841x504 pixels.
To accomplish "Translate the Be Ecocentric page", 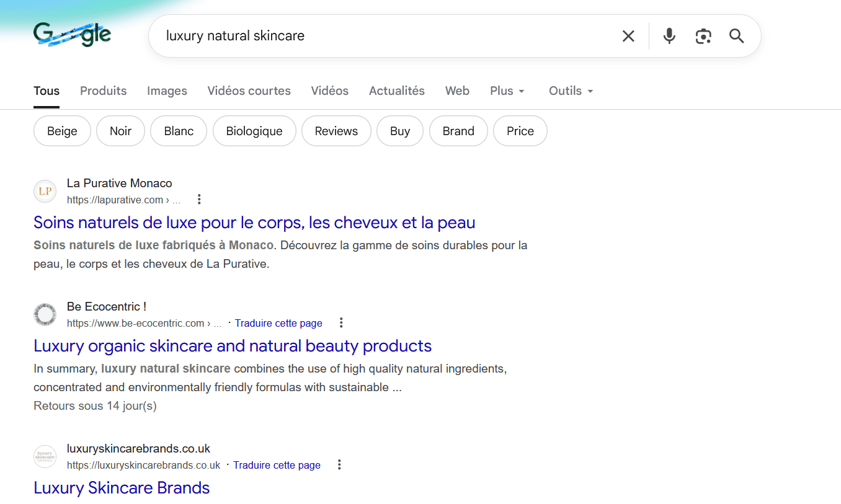I will click(x=278, y=323).
